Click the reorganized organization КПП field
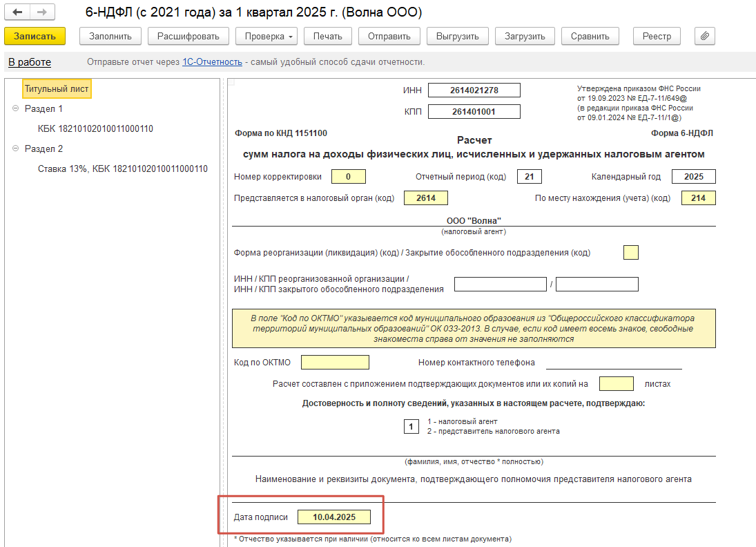756x547 pixels. (597, 284)
